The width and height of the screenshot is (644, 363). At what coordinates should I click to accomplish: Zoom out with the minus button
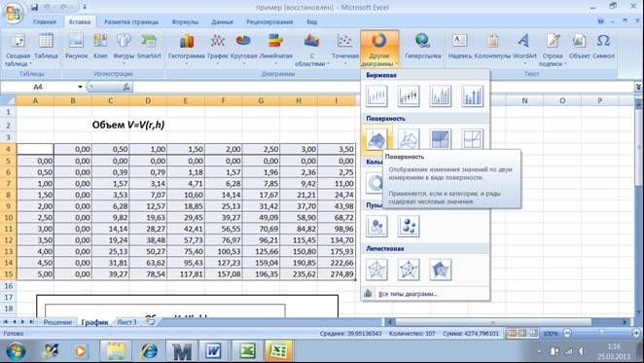point(567,333)
